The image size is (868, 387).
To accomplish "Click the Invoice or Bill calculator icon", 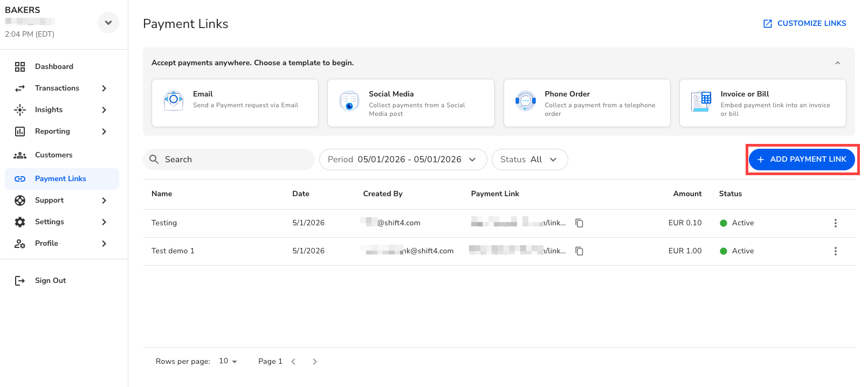I will pyautogui.click(x=701, y=101).
